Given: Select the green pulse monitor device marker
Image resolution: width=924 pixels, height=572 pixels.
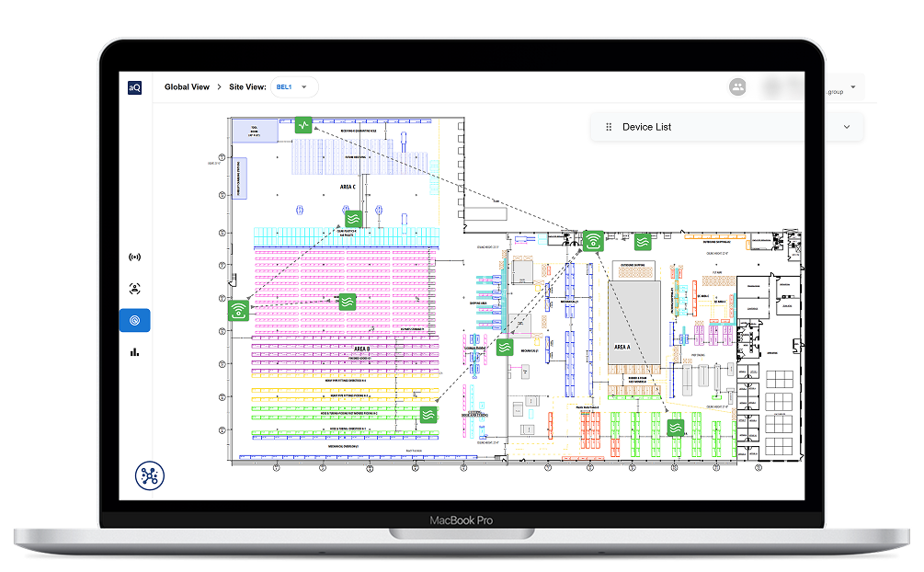Looking at the screenshot, I should 302,125.
